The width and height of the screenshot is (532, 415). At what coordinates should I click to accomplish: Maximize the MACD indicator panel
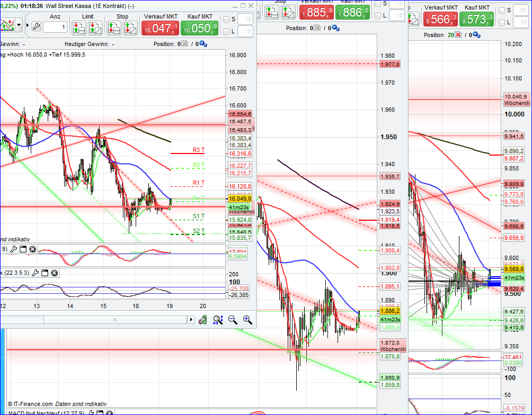23,249
